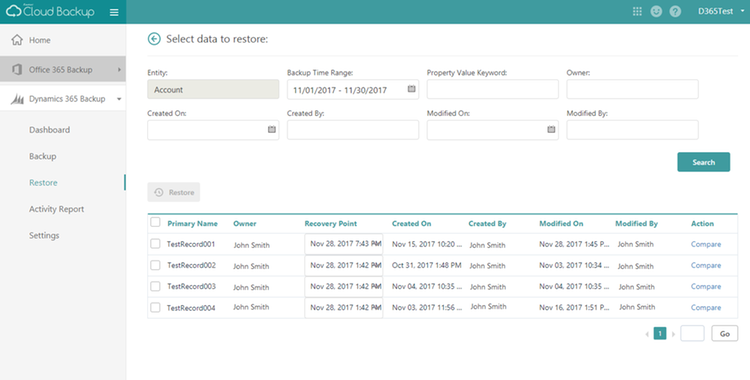This screenshot has height=380, width=750.
Task: Sort by Created By column header
Action: point(487,224)
